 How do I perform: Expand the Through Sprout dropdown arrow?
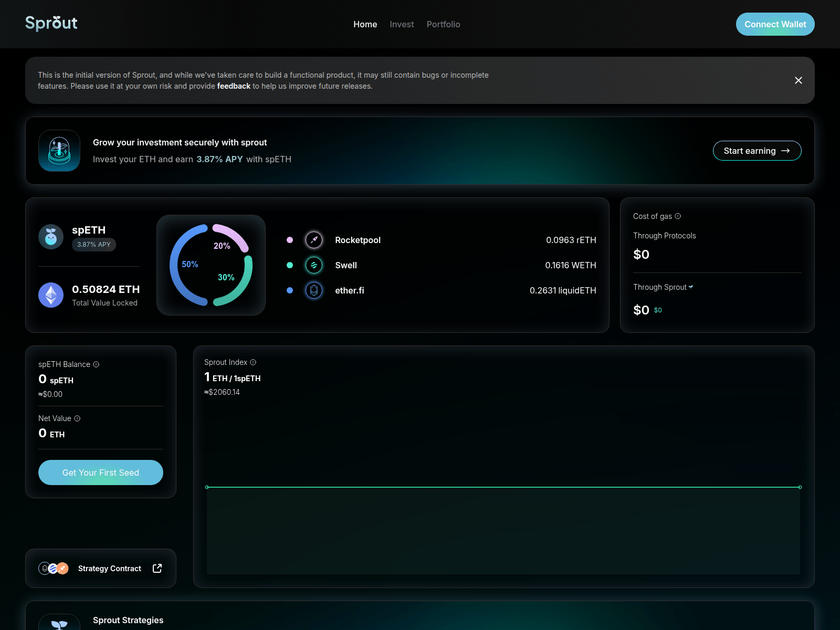pyautogui.click(x=691, y=287)
